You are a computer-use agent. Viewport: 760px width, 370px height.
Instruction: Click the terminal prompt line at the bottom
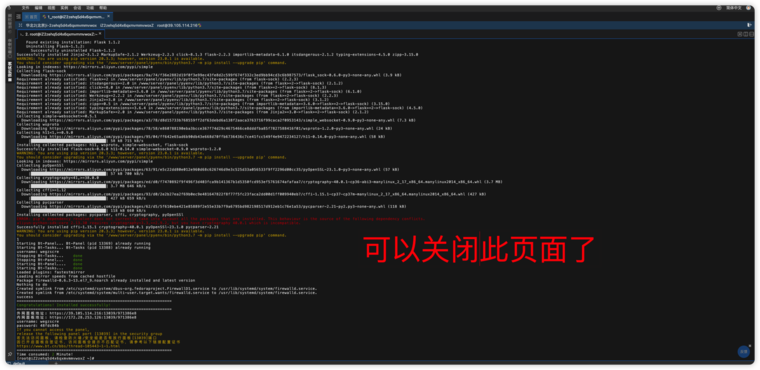(55, 358)
